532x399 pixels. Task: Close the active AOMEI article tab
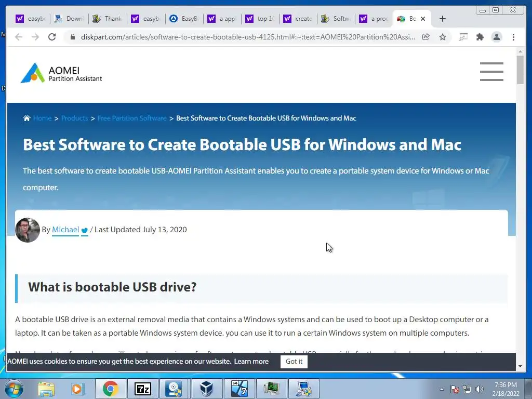(423, 19)
